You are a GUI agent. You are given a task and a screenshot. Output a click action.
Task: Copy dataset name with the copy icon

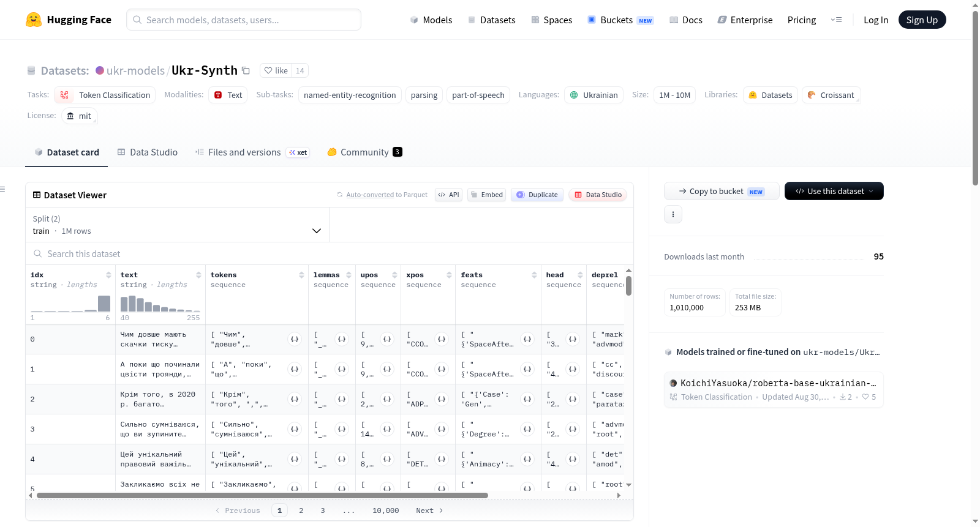tap(246, 70)
